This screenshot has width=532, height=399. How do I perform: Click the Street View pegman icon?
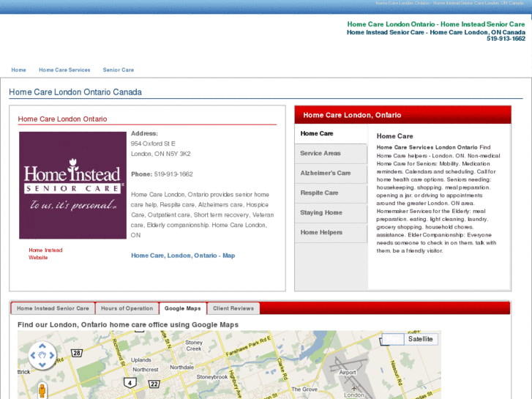click(42, 390)
